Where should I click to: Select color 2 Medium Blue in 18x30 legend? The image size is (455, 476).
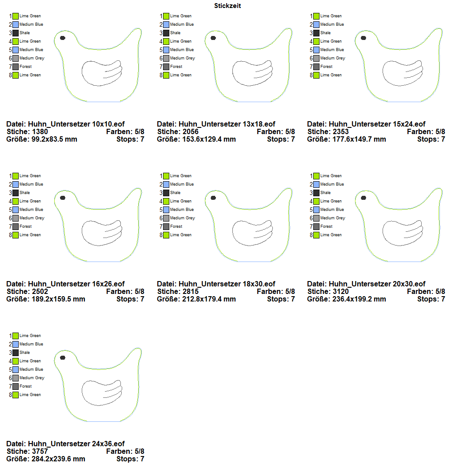tap(166, 184)
